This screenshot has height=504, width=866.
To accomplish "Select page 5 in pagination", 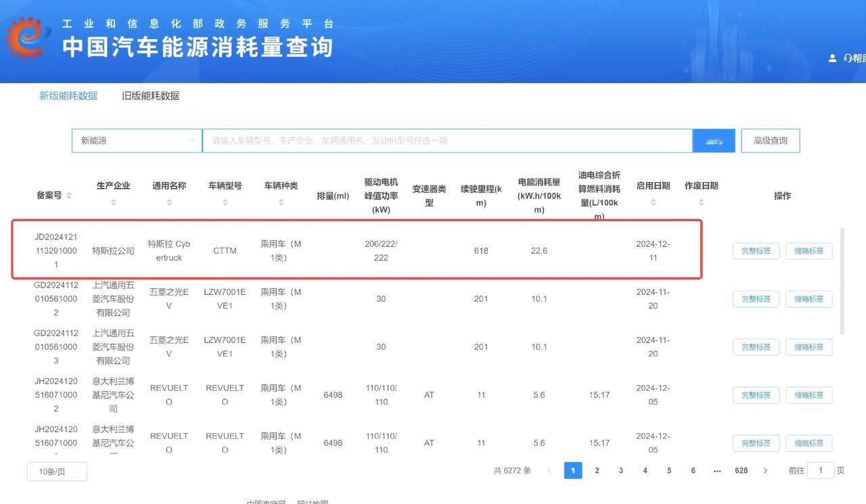I will (x=669, y=471).
